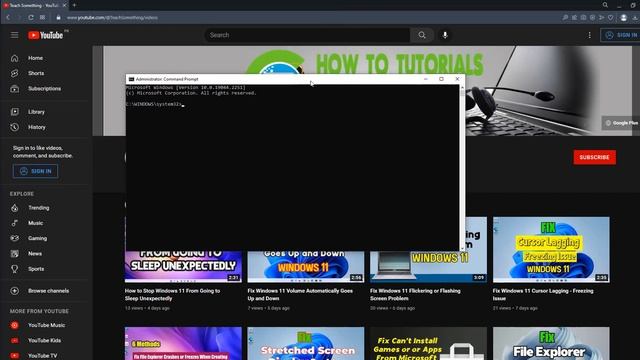Click the YouTube logo
The height and width of the screenshot is (360, 640).
point(45,35)
